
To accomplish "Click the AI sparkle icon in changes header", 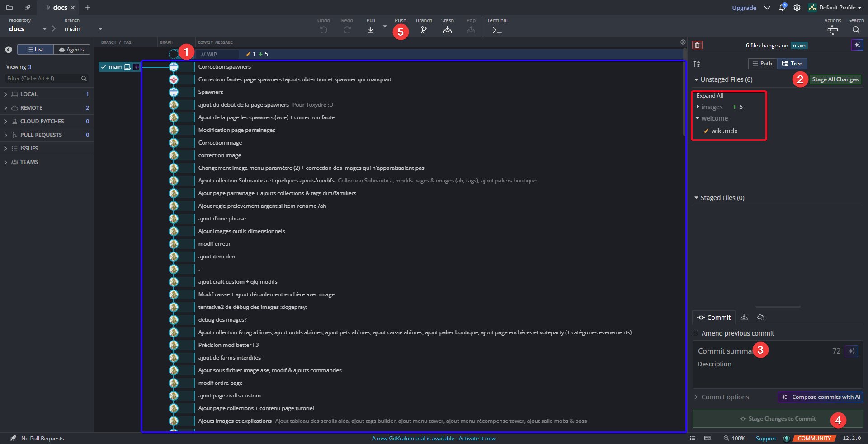I will tap(857, 45).
